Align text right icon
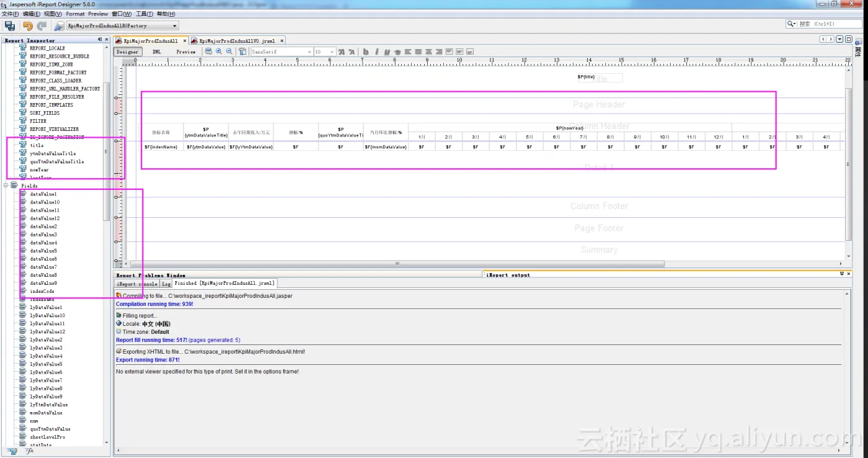Viewport: 868px width, 458px height. click(439, 52)
